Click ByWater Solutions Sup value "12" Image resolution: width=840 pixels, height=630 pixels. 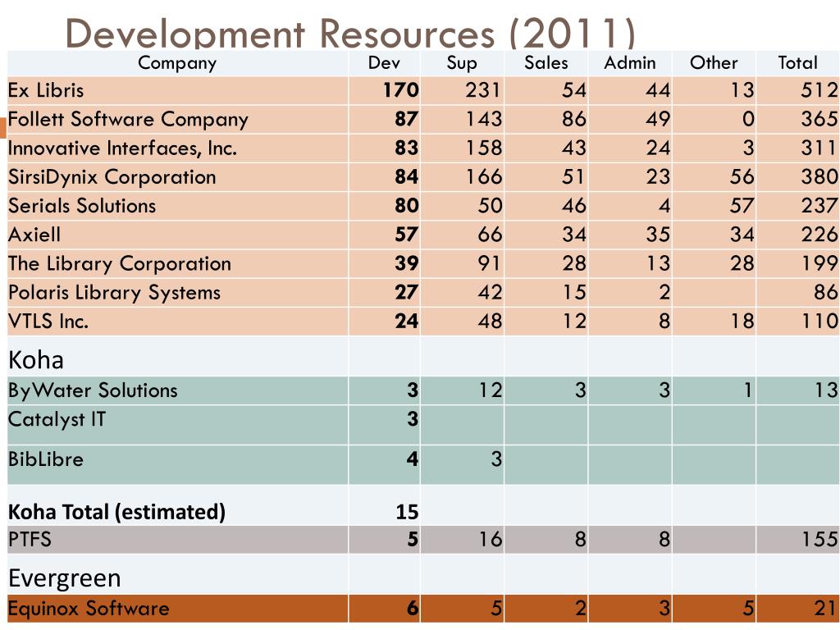tap(490, 390)
